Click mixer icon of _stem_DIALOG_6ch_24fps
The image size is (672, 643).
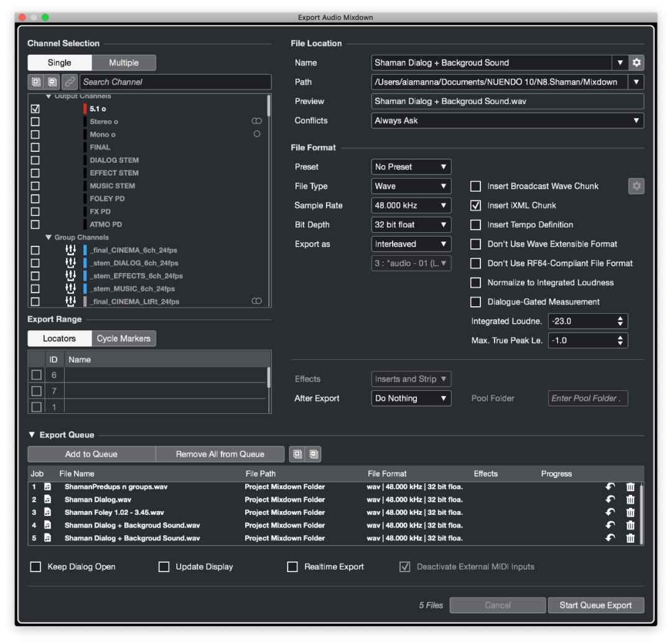(x=70, y=263)
